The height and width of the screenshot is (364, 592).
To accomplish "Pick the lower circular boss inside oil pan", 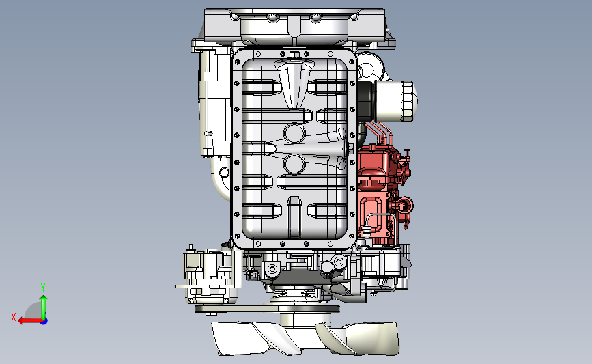I will [x=294, y=163].
